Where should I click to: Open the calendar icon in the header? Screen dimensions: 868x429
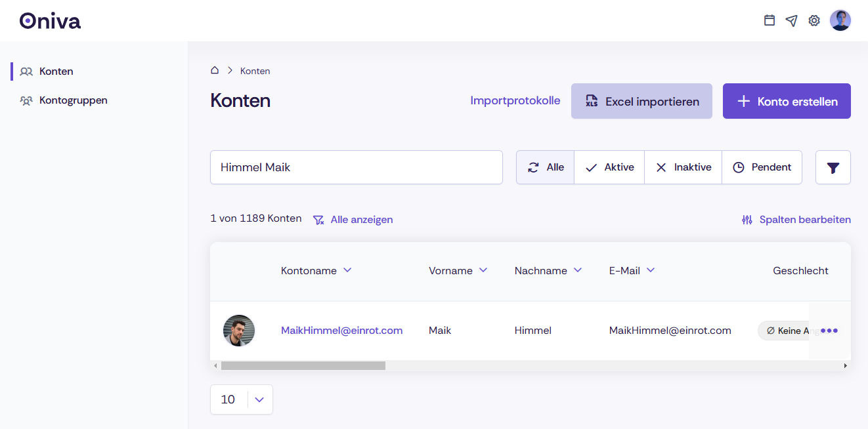769,20
